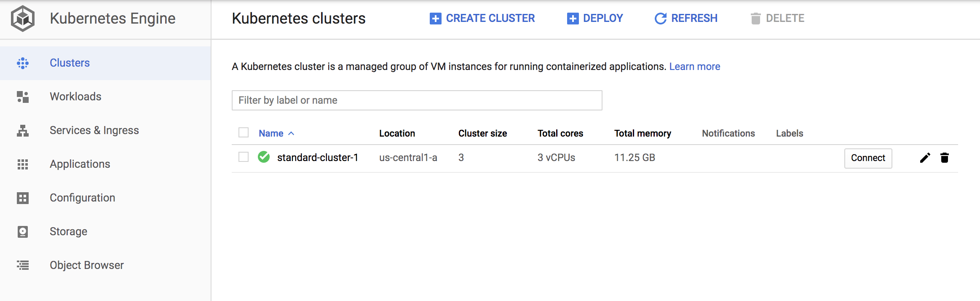This screenshot has width=980, height=301.
Task: Click the Labels column header
Action: pos(790,133)
